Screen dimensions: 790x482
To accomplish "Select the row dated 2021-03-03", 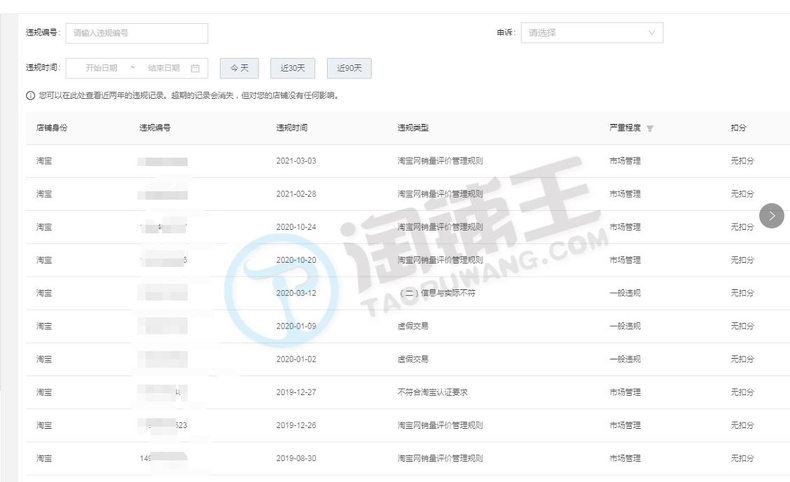I will (x=295, y=161).
